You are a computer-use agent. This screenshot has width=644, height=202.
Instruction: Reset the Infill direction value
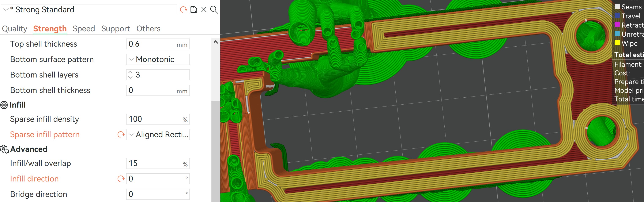[121, 179]
